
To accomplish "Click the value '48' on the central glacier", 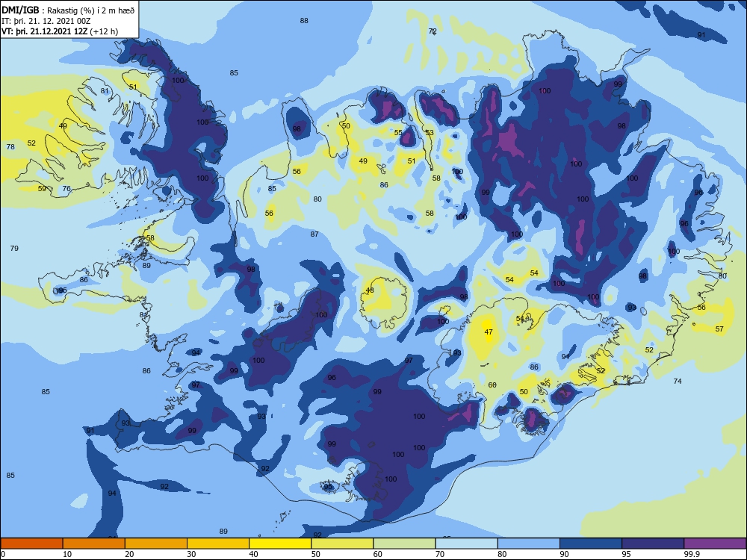I will pos(370,290).
